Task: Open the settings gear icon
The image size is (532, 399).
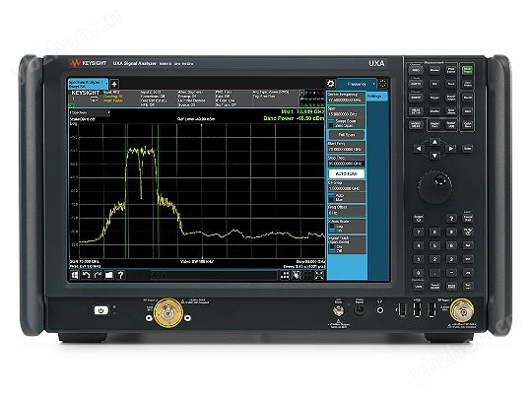Action: pyautogui.click(x=330, y=84)
